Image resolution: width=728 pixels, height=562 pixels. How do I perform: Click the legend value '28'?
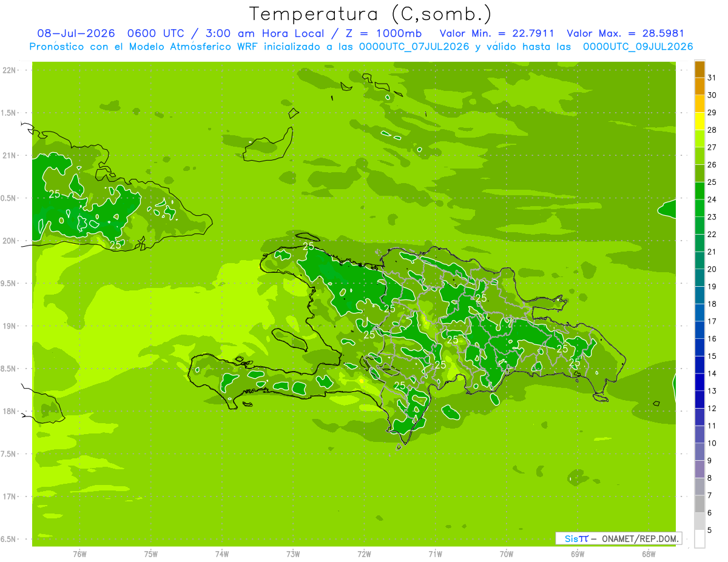tap(712, 130)
